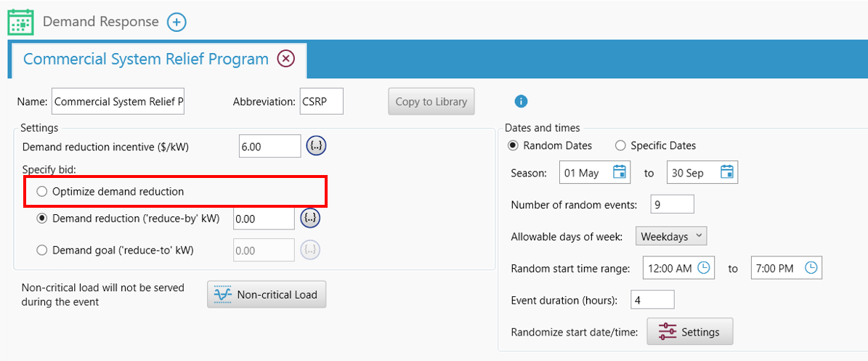Open sensitivity braces for 'reduce-by' demand reduction
Screen dimensions: 868x361
click(x=310, y=218)
